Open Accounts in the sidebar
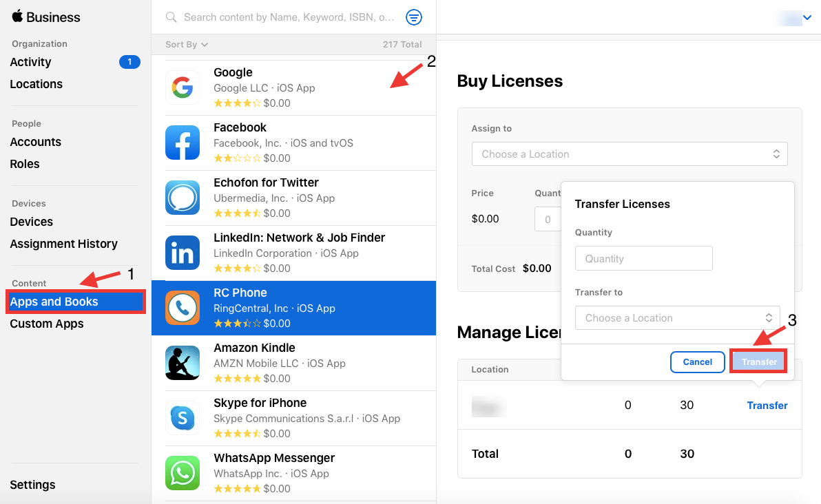This screenshot has height=504, width=821. pyautogui.click(x=36, y=142)
